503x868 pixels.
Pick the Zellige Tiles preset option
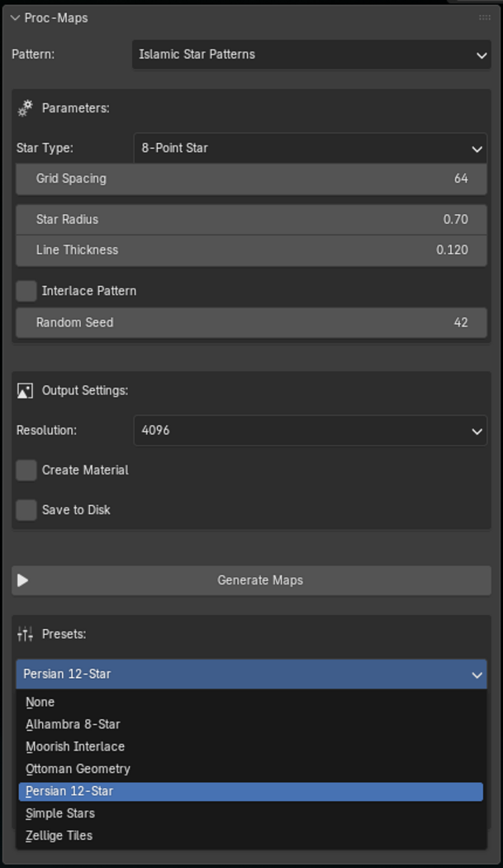pyautogui.click(x=59, y=836)
